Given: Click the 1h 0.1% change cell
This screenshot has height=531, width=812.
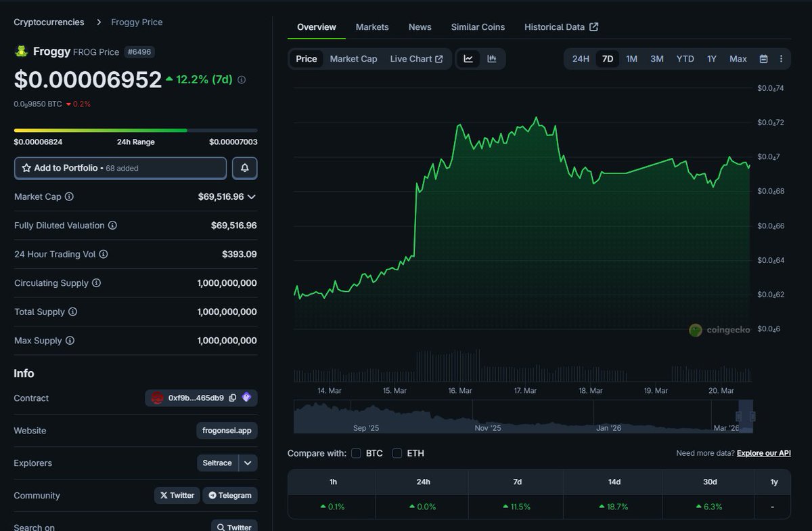Looking at the screenshot, I should coord(332,507).
